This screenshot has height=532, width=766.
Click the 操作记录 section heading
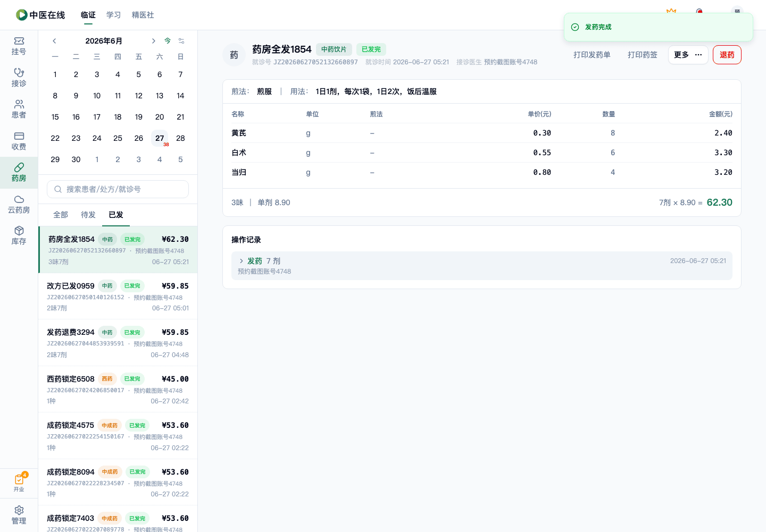[246, 240]
